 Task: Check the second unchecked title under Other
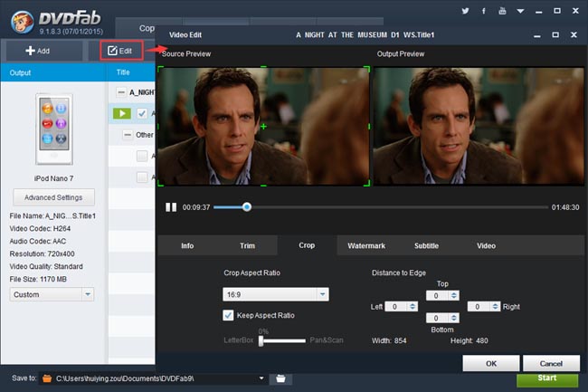pyautogui.click(x=142, y=177)
